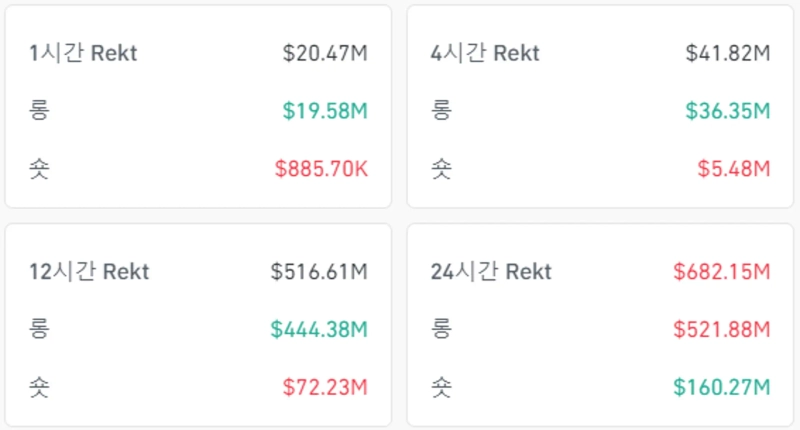Select the 롱 label in 1시간 Rekt card
The height and width of the screenshot is (430, 800).
click(39, 111)
